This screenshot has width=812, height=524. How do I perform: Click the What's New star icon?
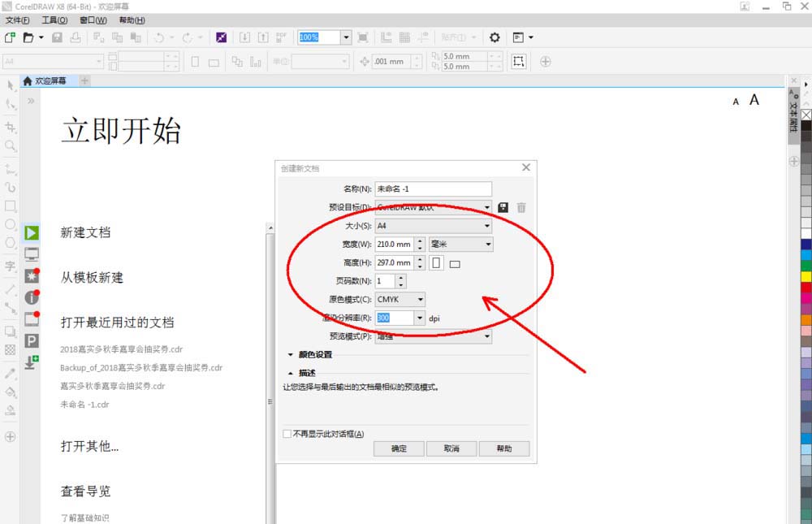(32, 275)
